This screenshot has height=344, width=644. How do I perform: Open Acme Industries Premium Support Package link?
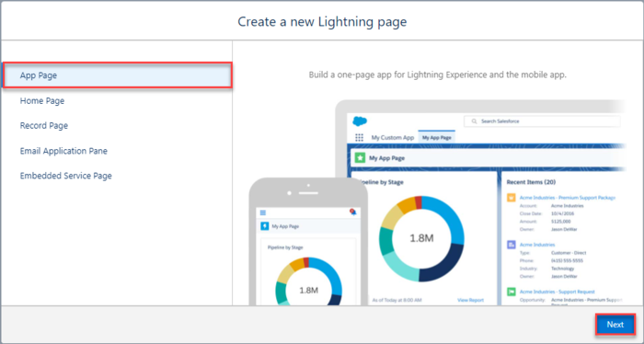pos(568,198)
